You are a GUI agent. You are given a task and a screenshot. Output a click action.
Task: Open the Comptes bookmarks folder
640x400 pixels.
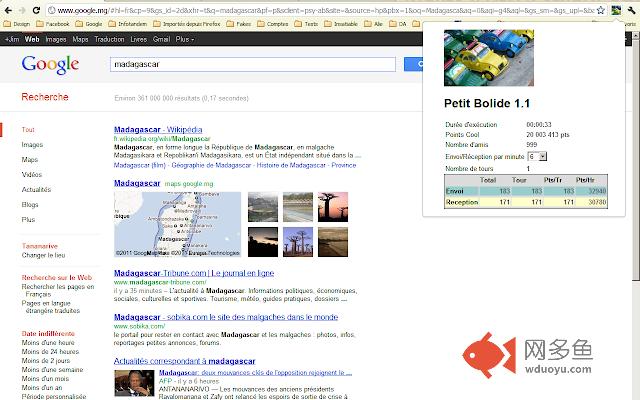[x=273, y=24]
